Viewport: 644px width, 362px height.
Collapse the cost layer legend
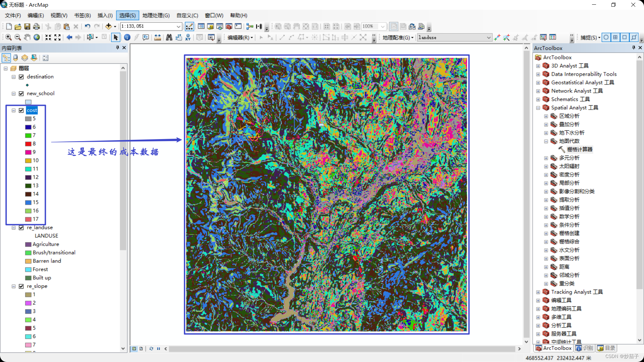click(x=14, y=110)
